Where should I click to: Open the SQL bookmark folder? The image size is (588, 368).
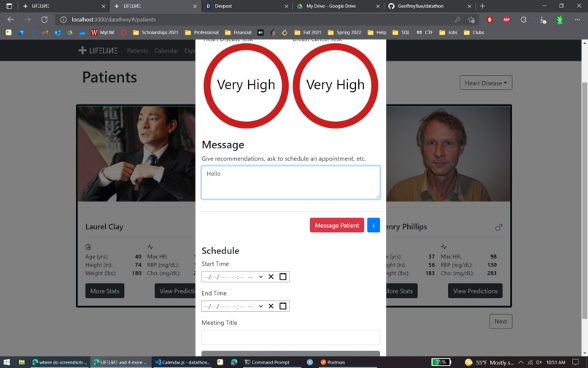(x=401, y=32)
